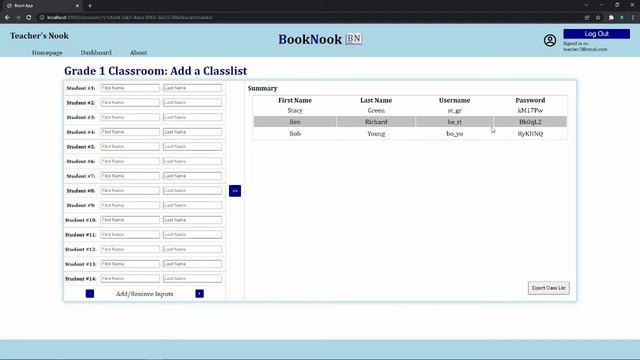Open the Dashboard nav link
This screenshot has height=360, width=640.
96,53
